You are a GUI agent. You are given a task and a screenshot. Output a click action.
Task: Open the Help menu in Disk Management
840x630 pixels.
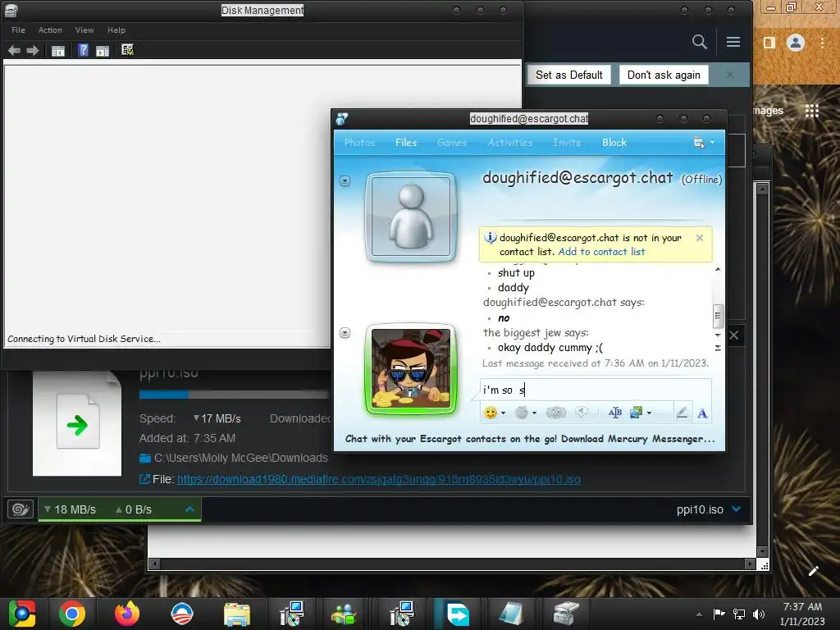[x=116, y=30]
